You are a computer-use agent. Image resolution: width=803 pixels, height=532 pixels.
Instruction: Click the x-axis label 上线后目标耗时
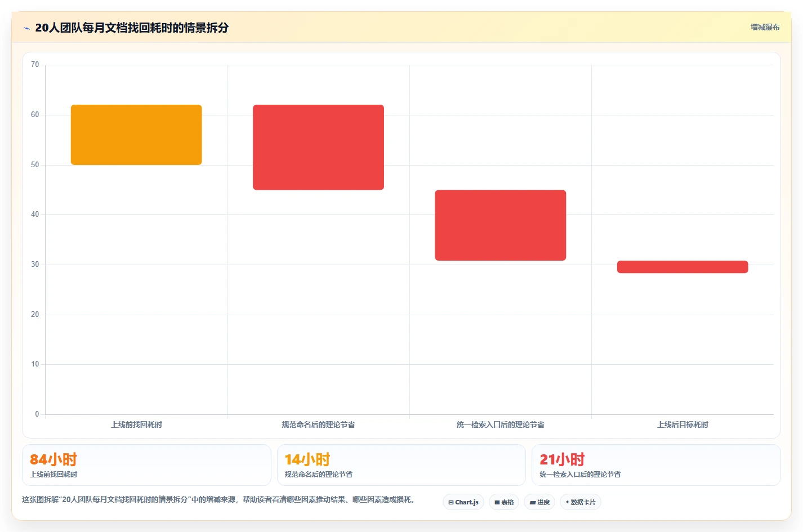[x=682, y=424]
